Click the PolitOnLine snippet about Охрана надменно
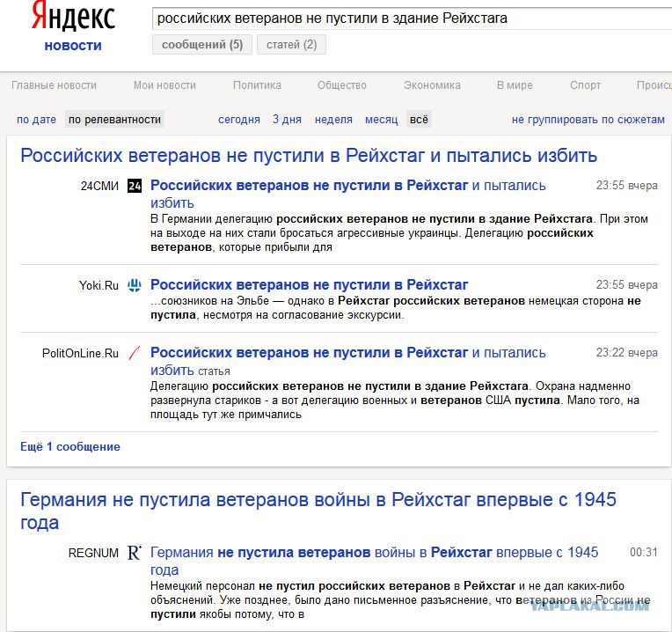This screenshot has height=632, width=672. [x=395, y=401]
